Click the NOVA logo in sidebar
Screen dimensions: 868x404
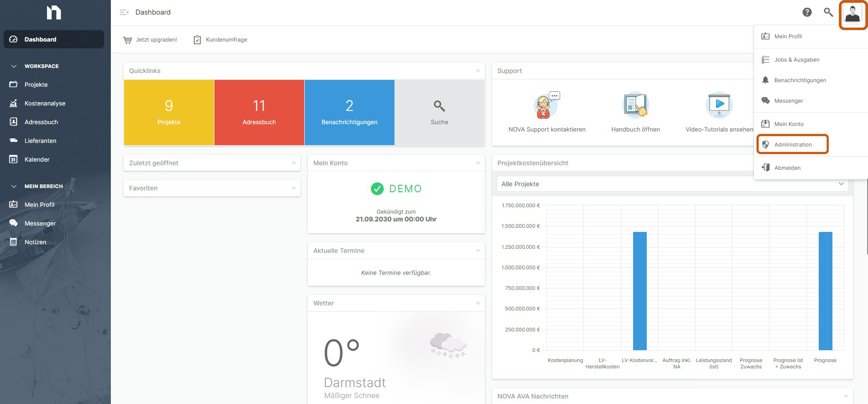tap(54, 13)
